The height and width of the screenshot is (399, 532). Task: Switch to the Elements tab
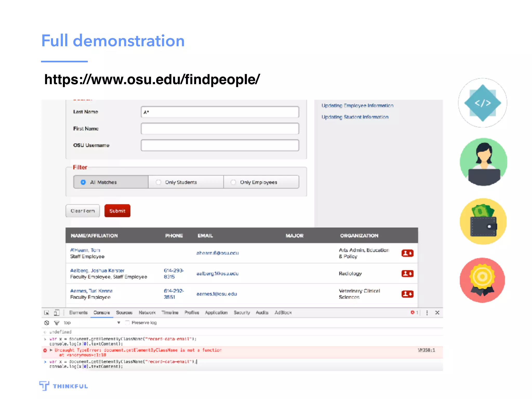click(78, 313)
